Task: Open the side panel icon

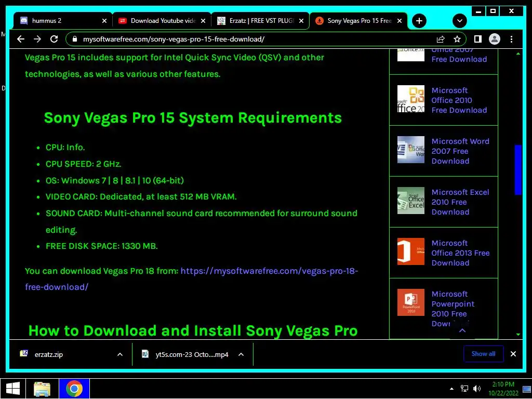Action: tap(478, 39)
